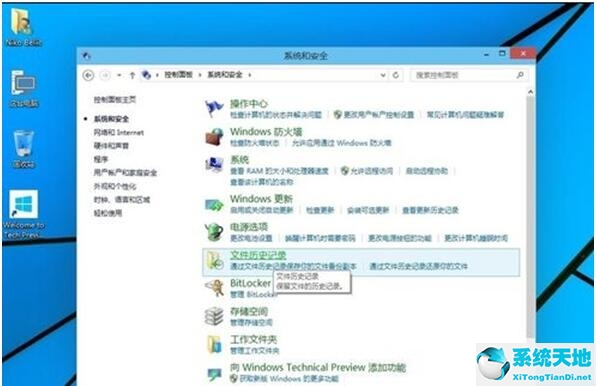Open the 文件历史记录 heading link

[x=258, y=255]
